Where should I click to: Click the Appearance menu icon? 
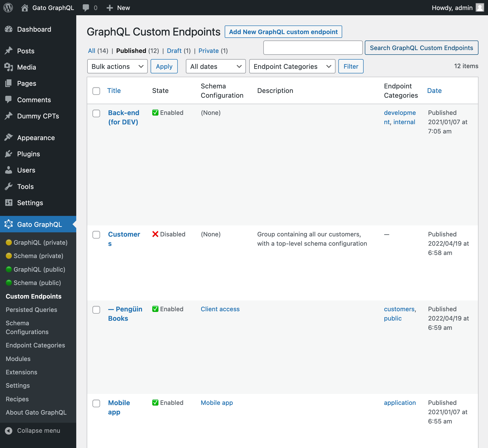pos(9,137)
